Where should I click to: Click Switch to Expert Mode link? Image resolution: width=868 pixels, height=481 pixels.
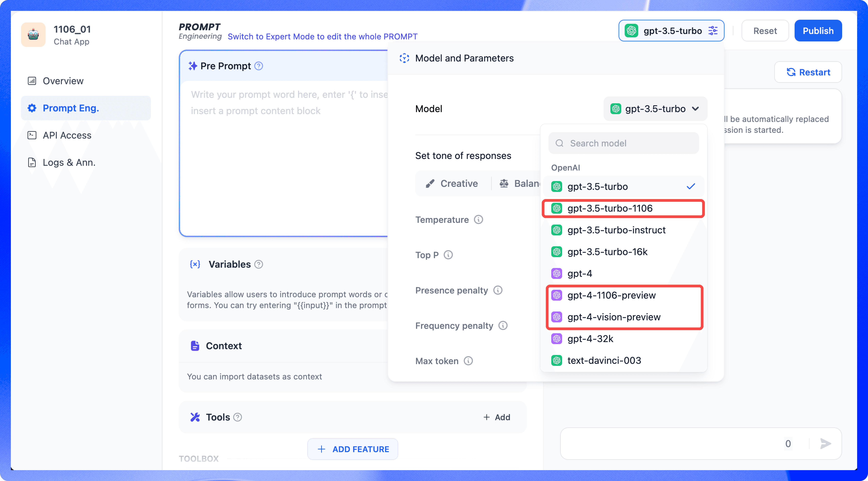tap(322, 36)
